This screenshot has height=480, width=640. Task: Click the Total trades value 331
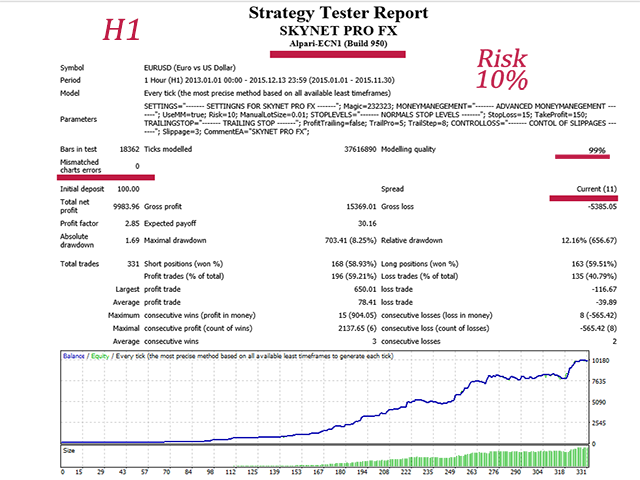click(133, 264)
